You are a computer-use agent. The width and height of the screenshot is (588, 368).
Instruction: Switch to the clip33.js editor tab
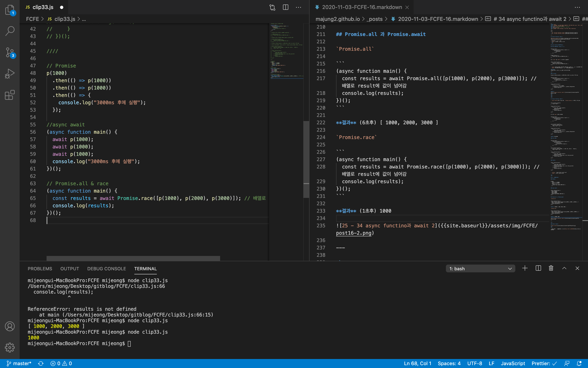click(x=43, y=7)
